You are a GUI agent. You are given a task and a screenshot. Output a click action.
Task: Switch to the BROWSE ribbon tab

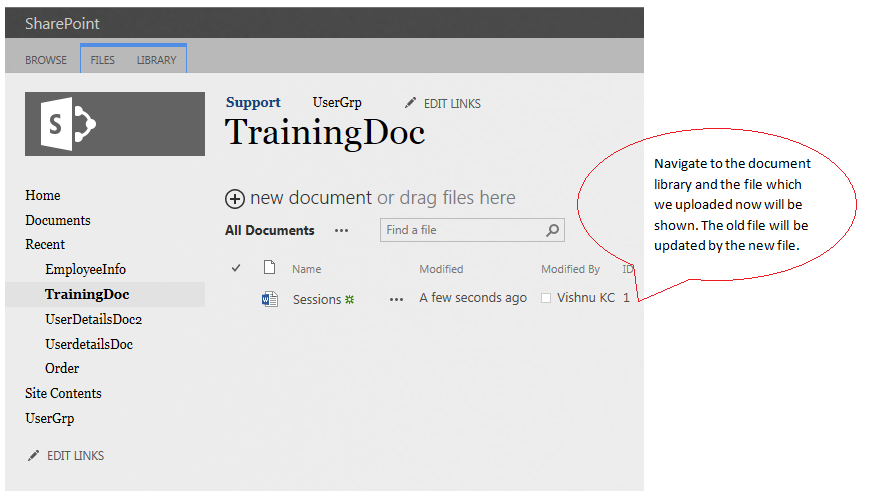point(45,60)
